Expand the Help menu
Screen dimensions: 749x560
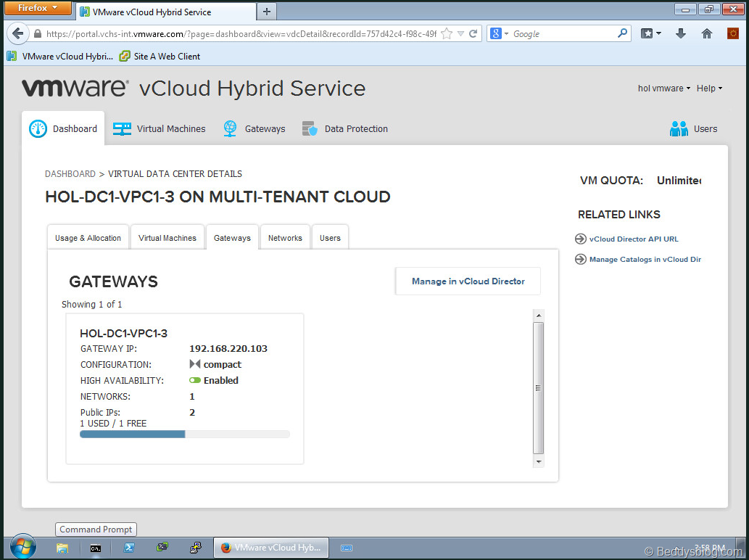[709, 88]
